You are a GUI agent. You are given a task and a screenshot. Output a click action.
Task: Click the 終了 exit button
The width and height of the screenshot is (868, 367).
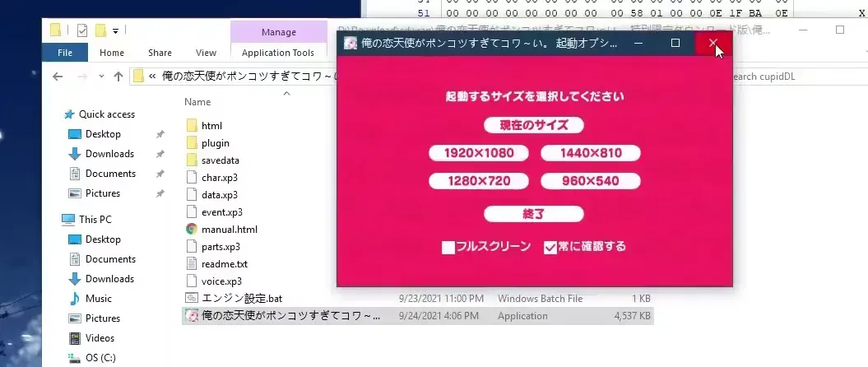click(534, 214)
